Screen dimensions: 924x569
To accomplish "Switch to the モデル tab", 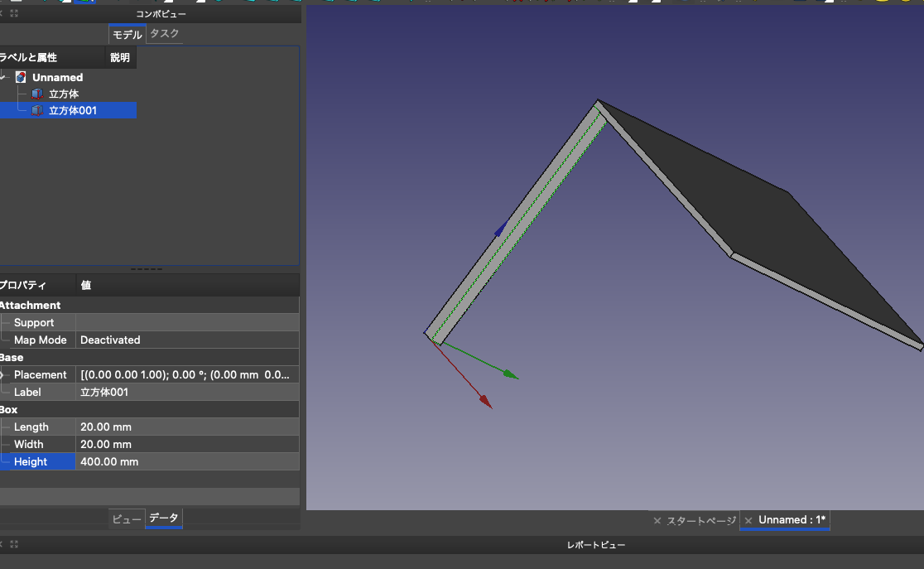I will [x=128, y=34].
